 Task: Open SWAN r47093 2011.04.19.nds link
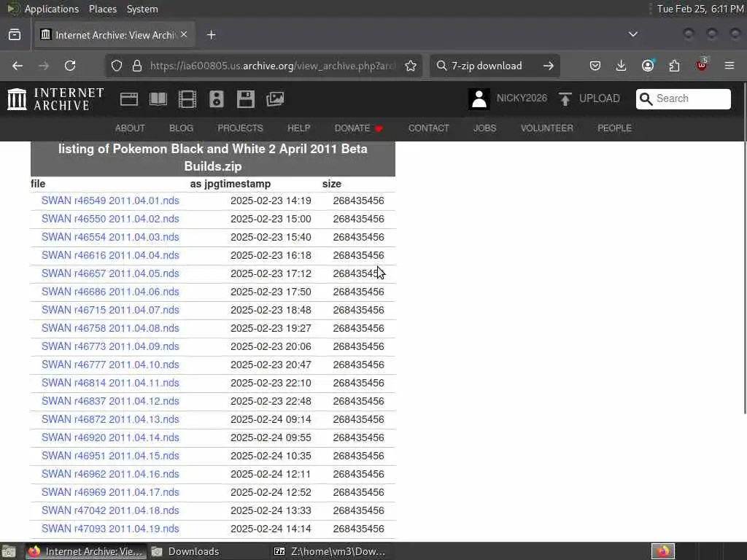coord(110,529)
